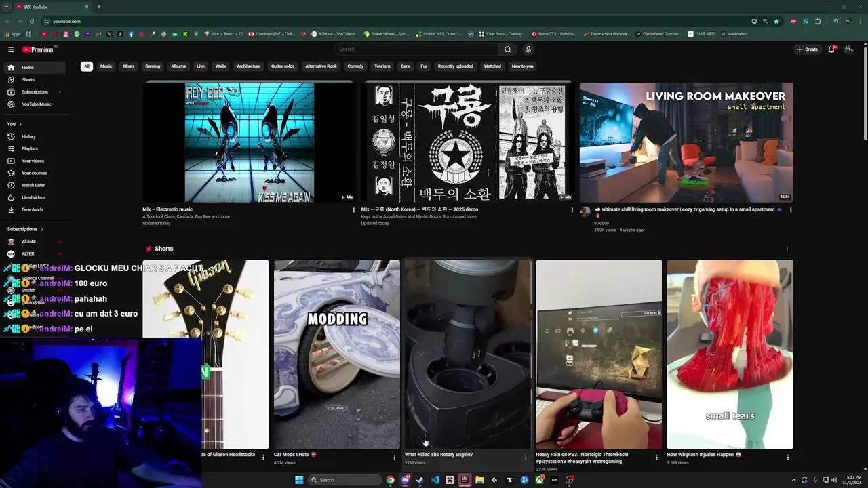Viewport: 868px width, 488px height.
Task: Open Downloads in sidebar
Action: (x=34, y=209)
